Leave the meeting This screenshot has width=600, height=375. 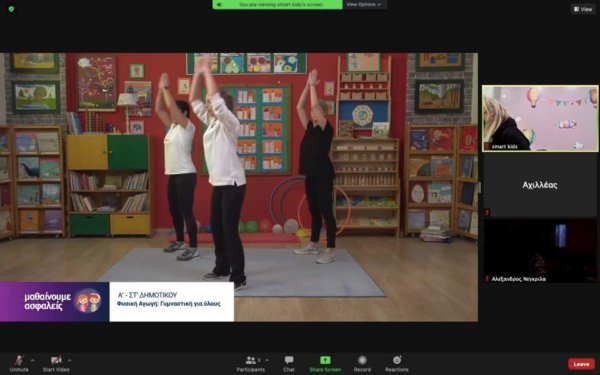pyautogui.click(x=581, y=364)
